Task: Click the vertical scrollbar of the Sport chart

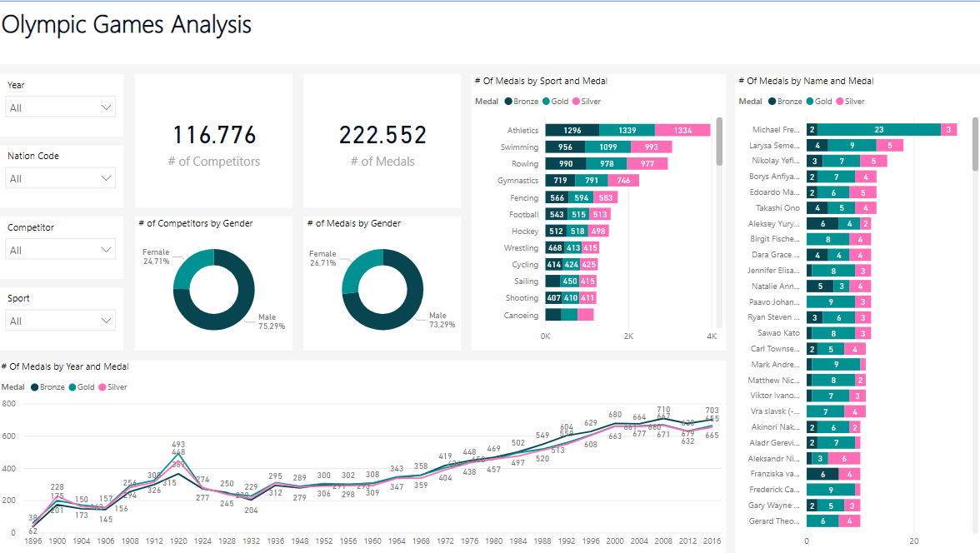Action: click(719, 142)
